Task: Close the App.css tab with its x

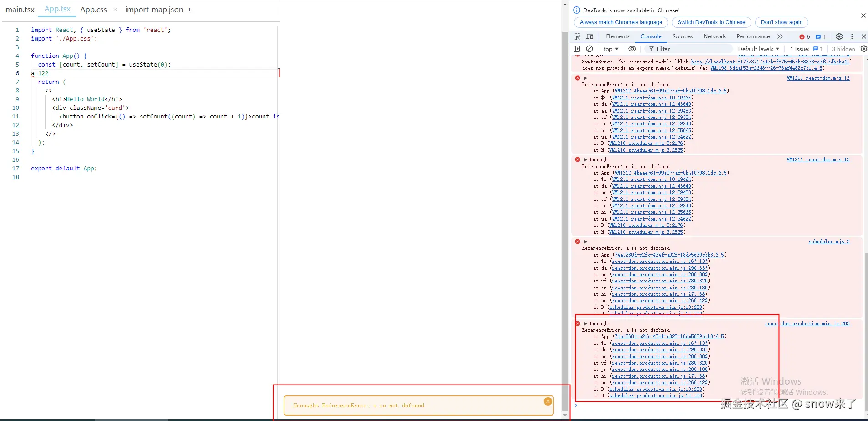Action: [115, 10]
